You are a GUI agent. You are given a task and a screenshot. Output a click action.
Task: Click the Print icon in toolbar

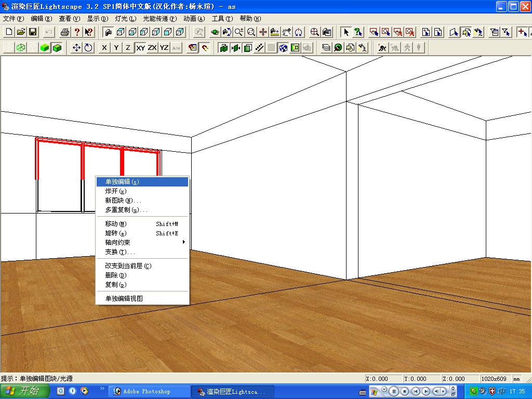pyautogui.click(x=64, y=32)
